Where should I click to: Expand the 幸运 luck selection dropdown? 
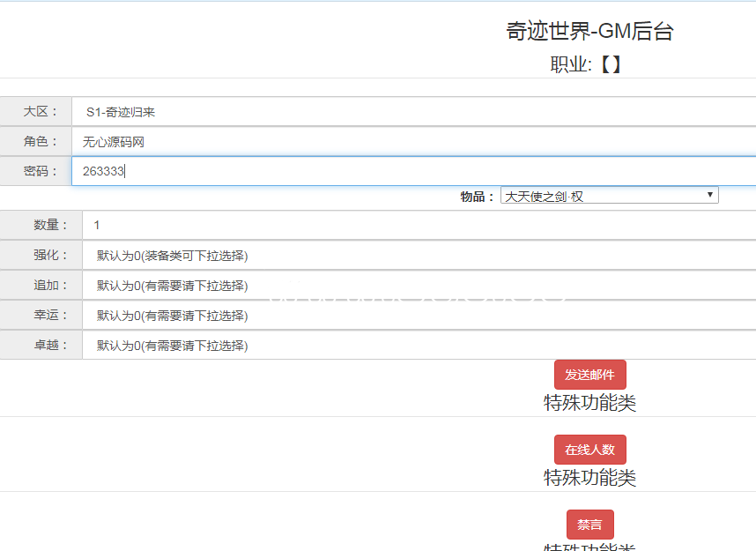[418, 316]
